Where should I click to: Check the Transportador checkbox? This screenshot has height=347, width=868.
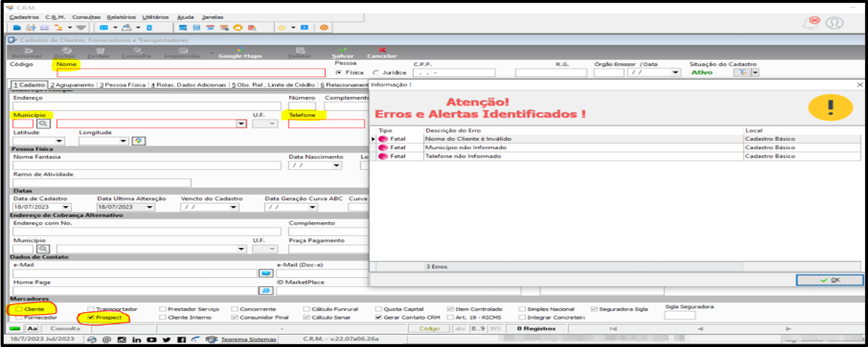point(91,309)
